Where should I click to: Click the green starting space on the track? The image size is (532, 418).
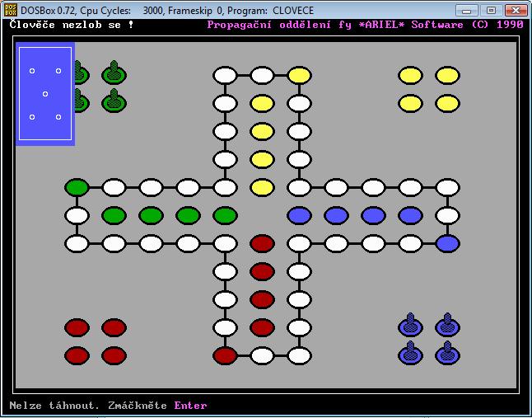[77, 187]
